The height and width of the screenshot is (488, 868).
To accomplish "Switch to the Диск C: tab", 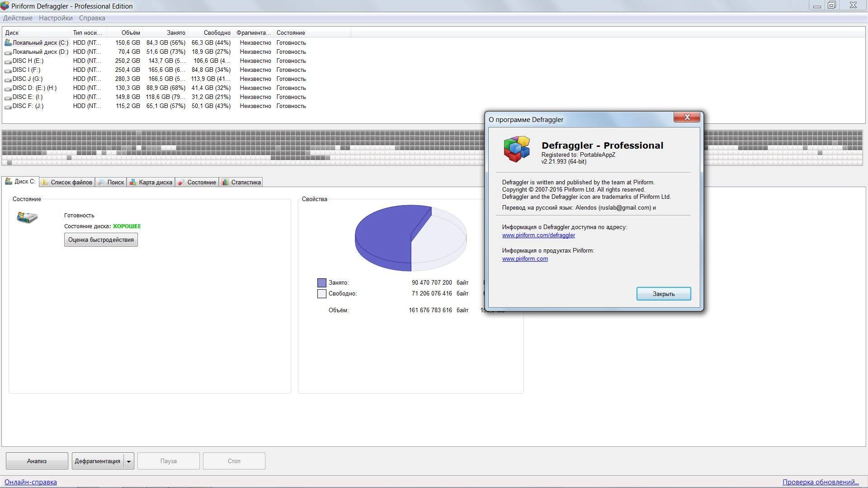I will point(20,182).
